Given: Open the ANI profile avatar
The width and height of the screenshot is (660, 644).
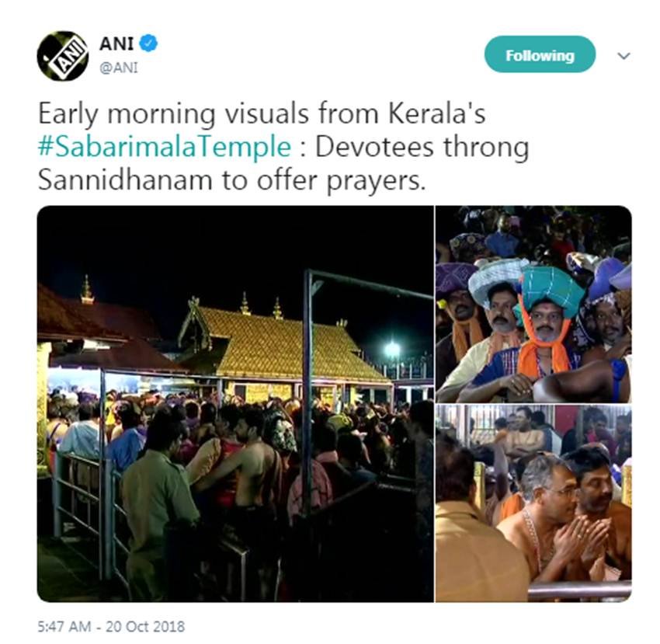Looking at the screenshot, I should 63,56.
